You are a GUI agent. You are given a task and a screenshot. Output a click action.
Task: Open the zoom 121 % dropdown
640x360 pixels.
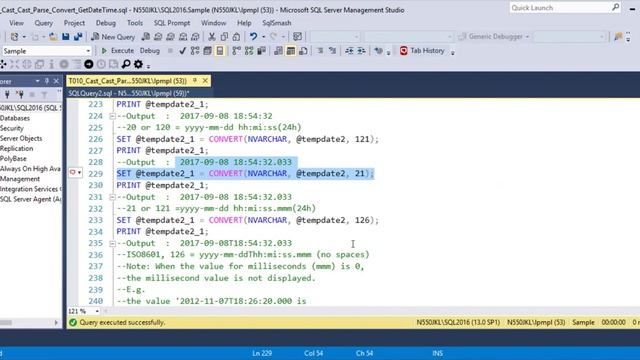97,311
